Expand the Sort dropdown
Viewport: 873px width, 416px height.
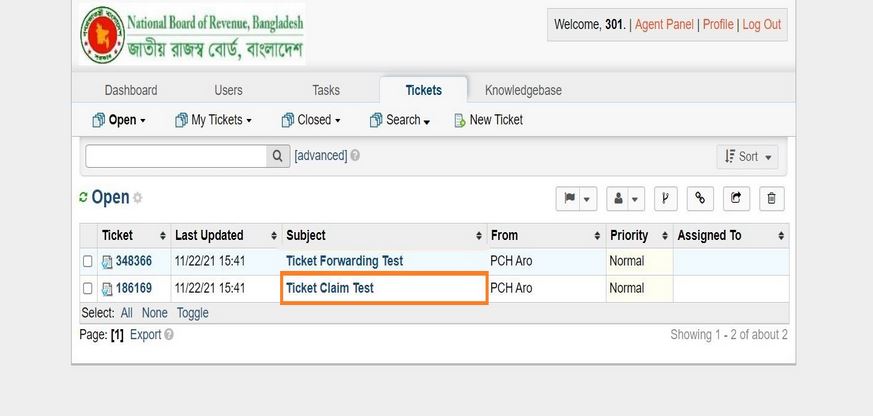(747, 157)
